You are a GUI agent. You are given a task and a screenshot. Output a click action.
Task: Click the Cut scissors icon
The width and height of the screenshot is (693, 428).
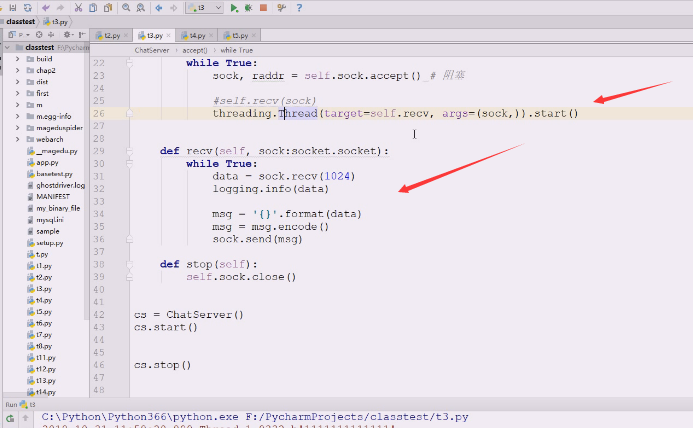78,8
